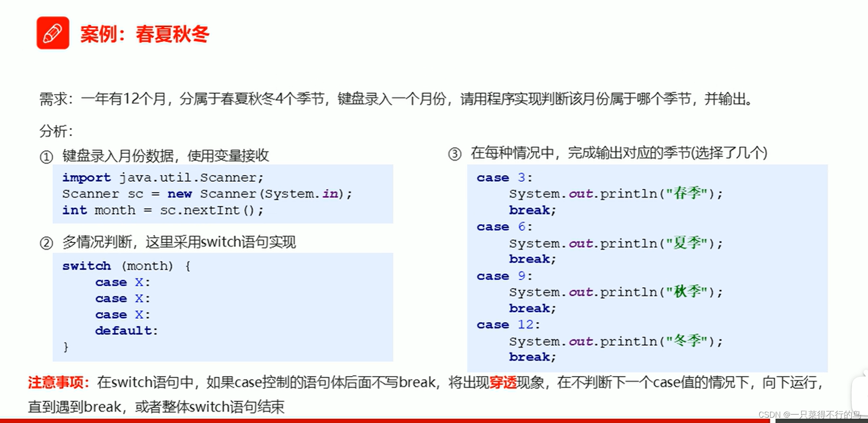This screenshot has width=868, height=423.
Task: Click the break; after case 12
Action: tap(532, 357)
